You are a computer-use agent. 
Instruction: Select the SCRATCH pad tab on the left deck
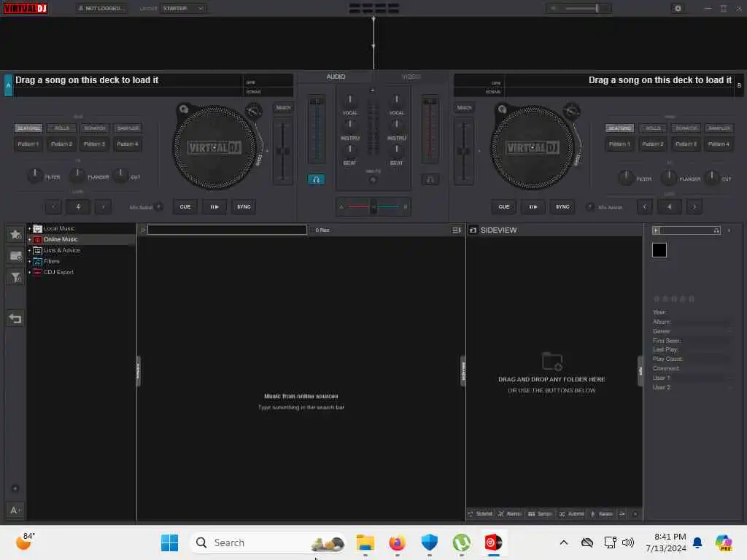[94, 128]
